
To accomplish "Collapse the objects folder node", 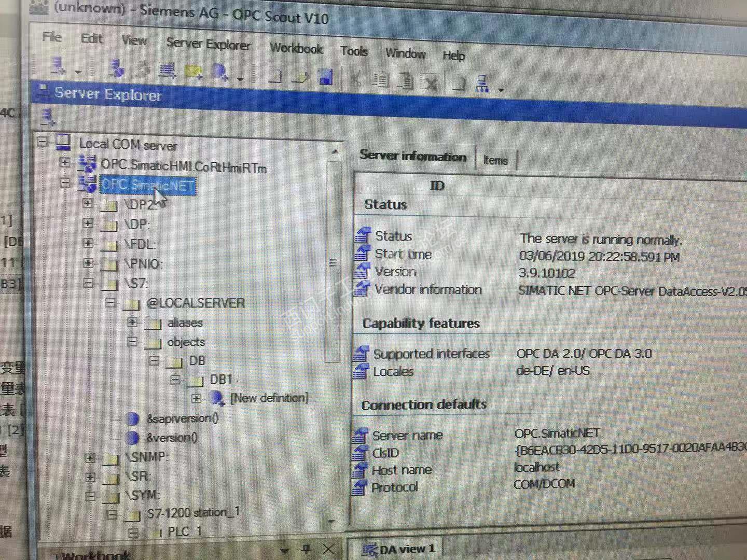I will coord(133,341).
